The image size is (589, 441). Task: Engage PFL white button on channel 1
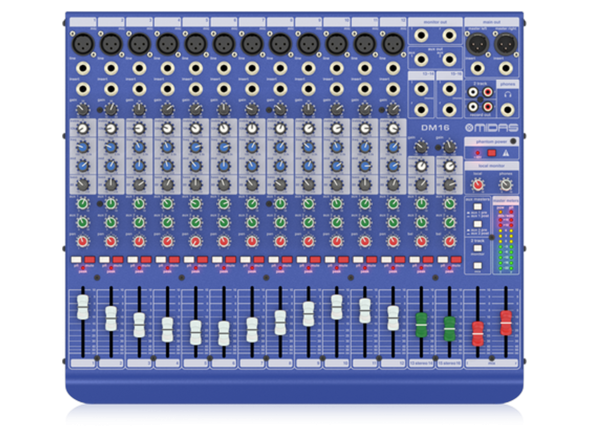point(76,260)
